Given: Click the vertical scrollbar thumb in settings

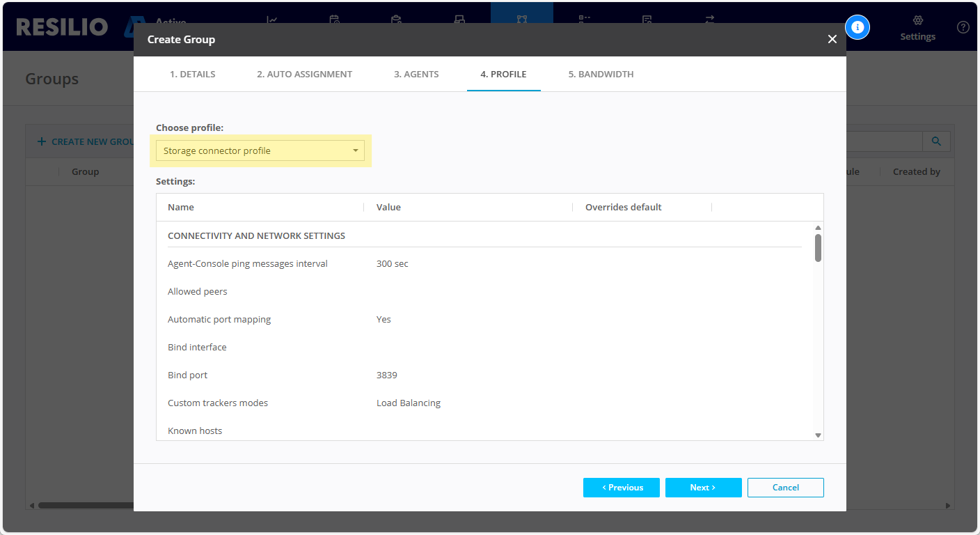Looking at the screenshot, I should [818, 248].
